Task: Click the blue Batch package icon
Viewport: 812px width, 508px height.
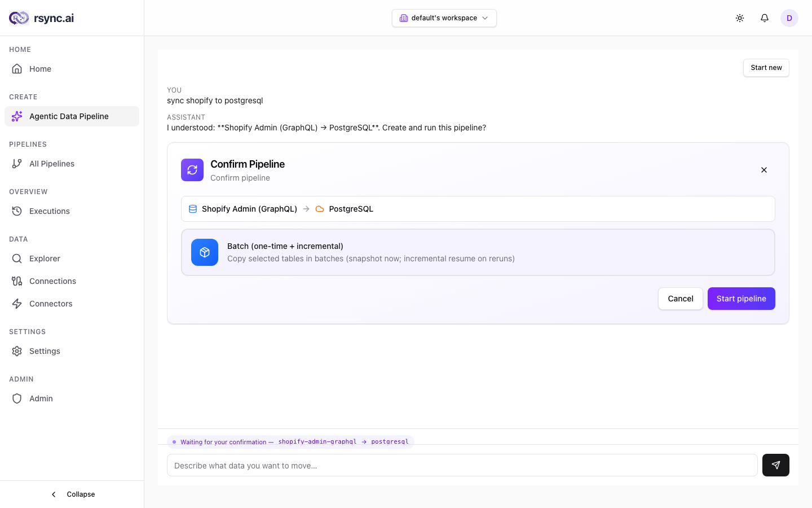Action: point(205,252)
